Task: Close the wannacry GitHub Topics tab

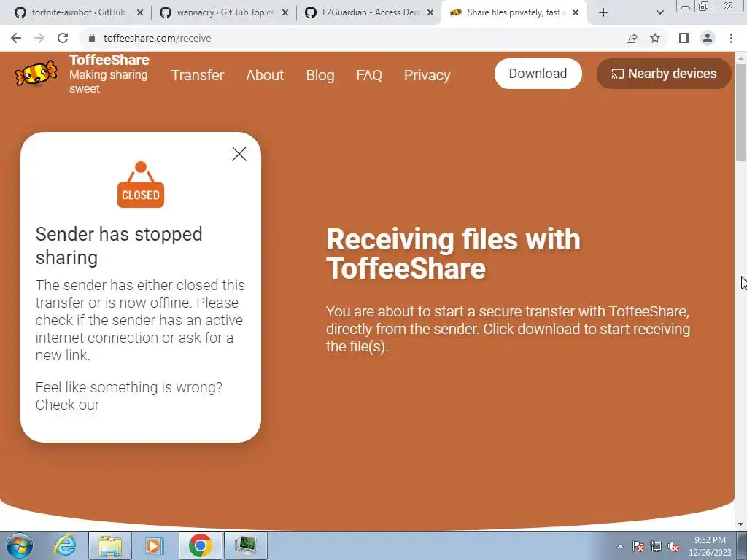Action: 285,12
